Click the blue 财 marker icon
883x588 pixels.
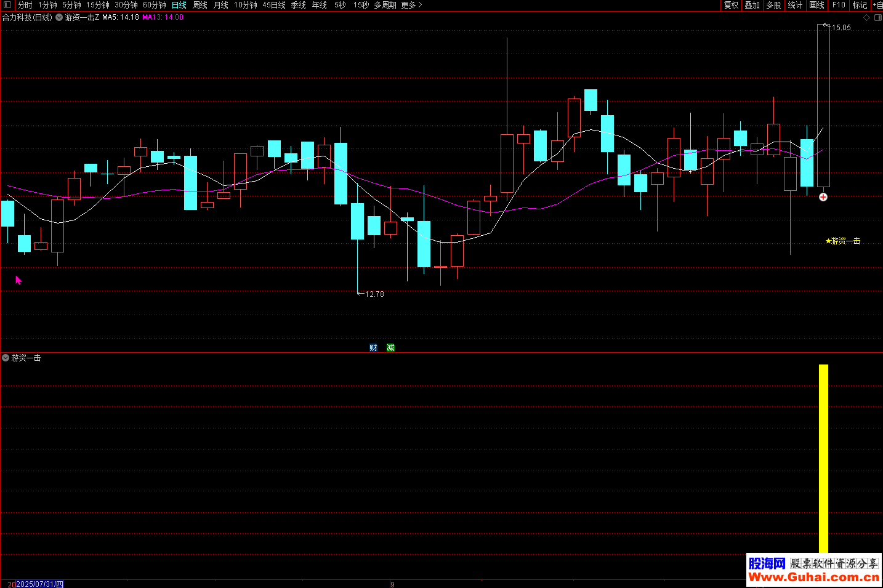[373, 348]
